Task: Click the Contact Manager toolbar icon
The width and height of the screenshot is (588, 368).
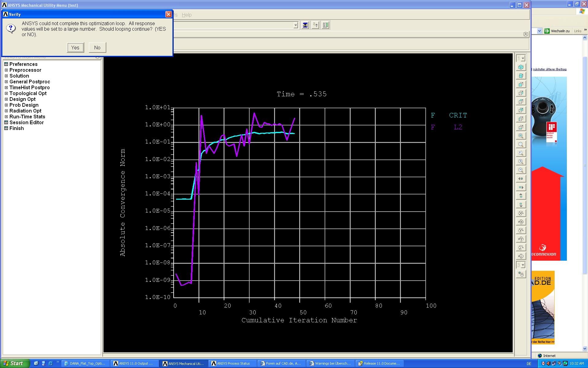Action: point(326,25)
